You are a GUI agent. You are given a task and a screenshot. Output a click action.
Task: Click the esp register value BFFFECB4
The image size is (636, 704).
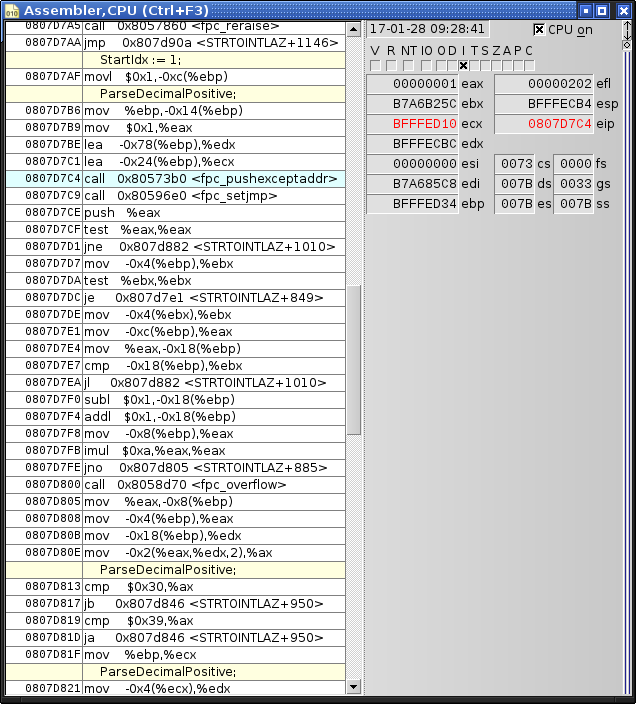pyautogui.click(x=546, y=104)
